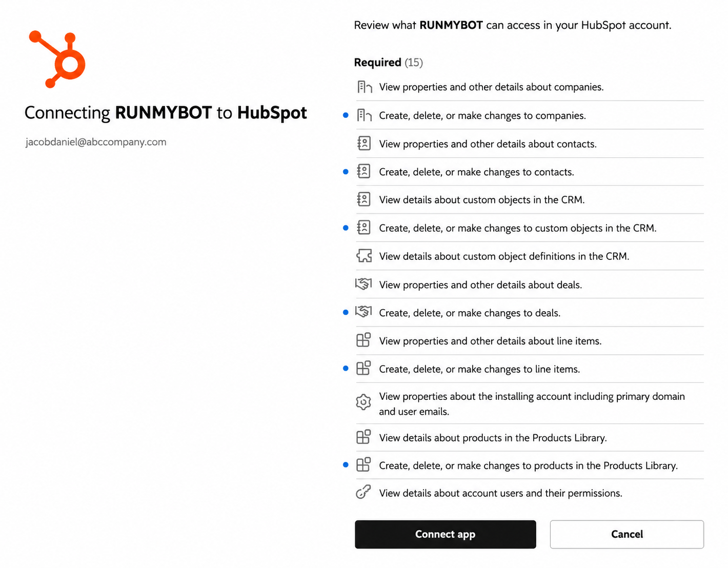Click the handshake icon beside View properties about deals

pos(363,283)
